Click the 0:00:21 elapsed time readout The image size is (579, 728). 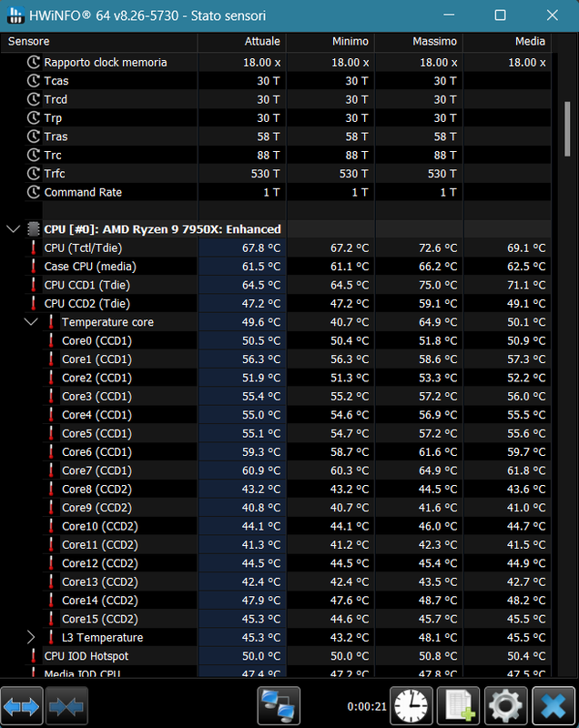coord(367,707)
